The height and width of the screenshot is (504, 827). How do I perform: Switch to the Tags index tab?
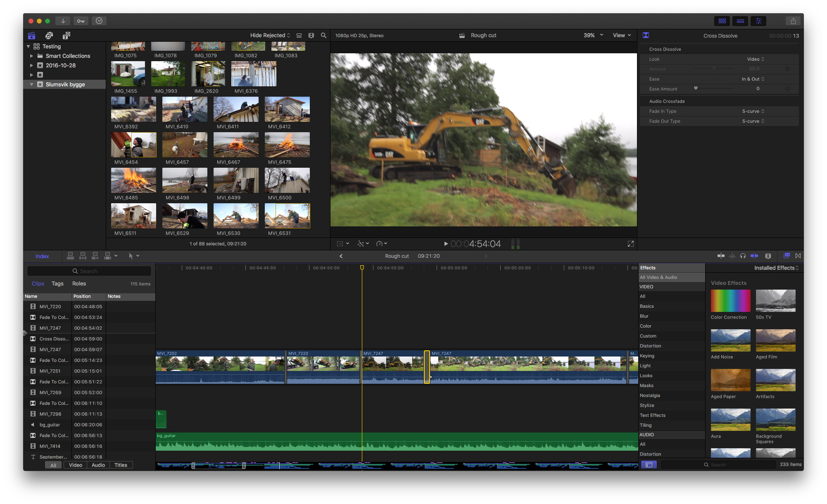tap(57, 284)
